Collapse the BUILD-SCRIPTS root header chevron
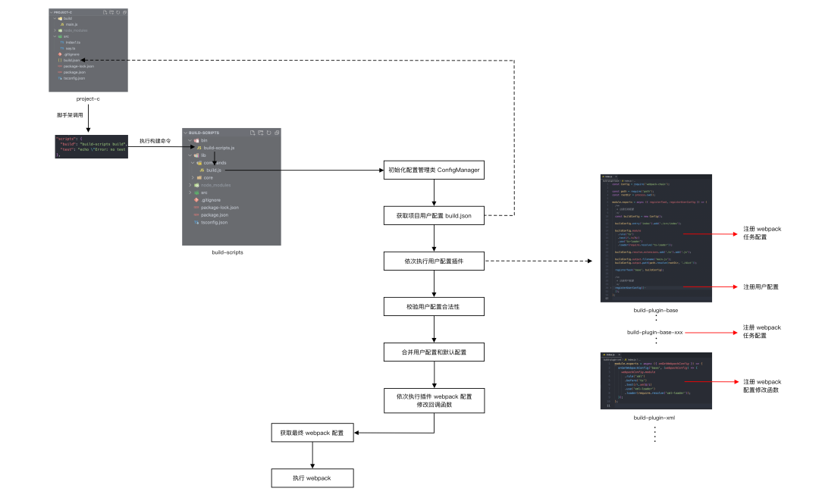This screenshot has height=504, width=819. 186,133
